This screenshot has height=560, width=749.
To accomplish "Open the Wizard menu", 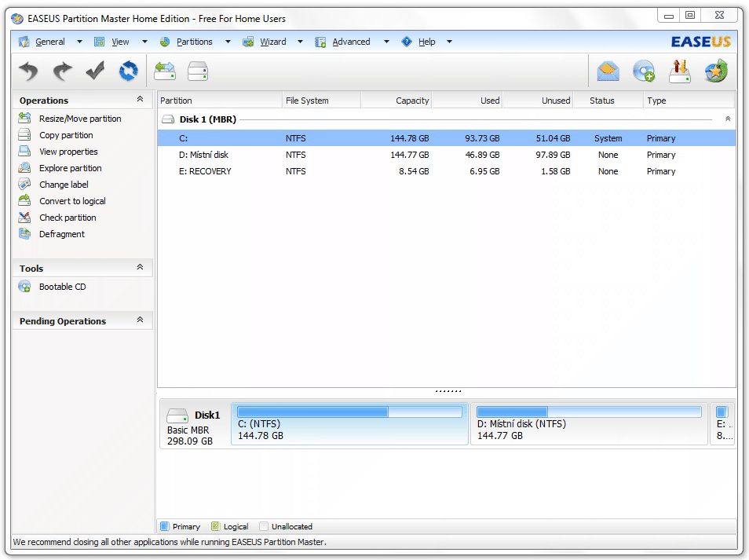I will point(273,42).
